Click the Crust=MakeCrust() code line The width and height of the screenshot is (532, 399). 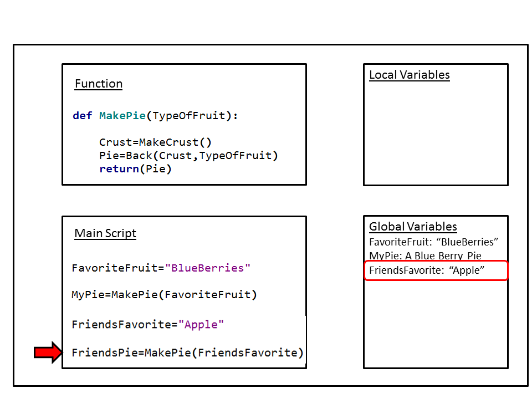155,142
